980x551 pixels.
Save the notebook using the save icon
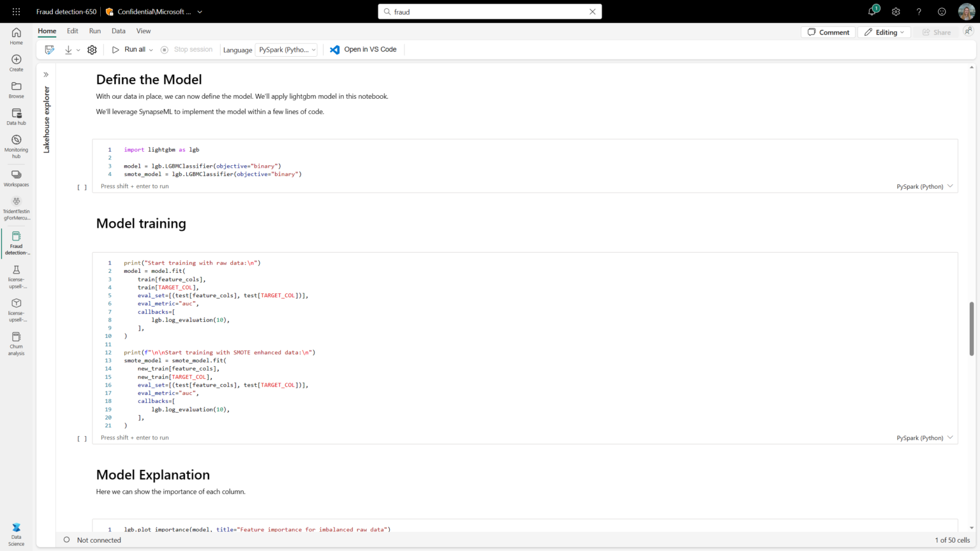(x=49, y=49)
